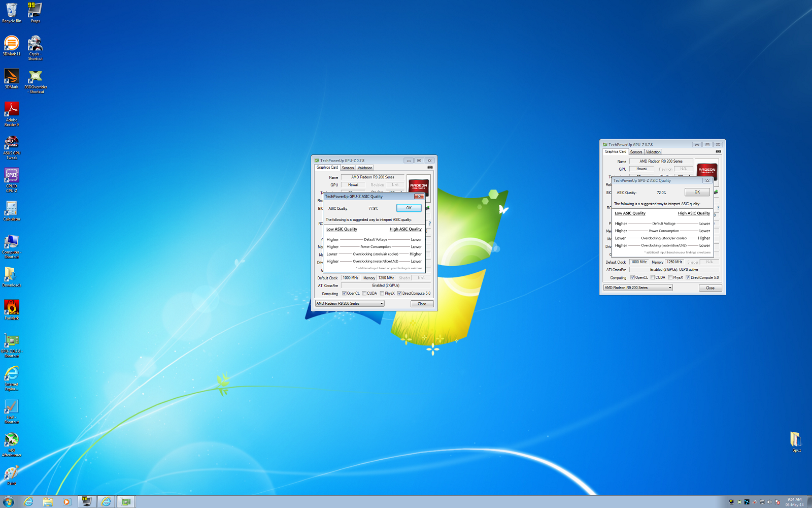
Task: Open CPUID CPU-Z desktop icon
Action: 11,180
